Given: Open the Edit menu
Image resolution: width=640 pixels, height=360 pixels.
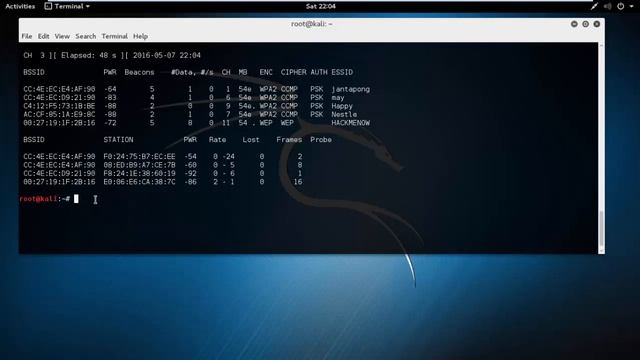Looking at the screenshot, I should [43, 36].
